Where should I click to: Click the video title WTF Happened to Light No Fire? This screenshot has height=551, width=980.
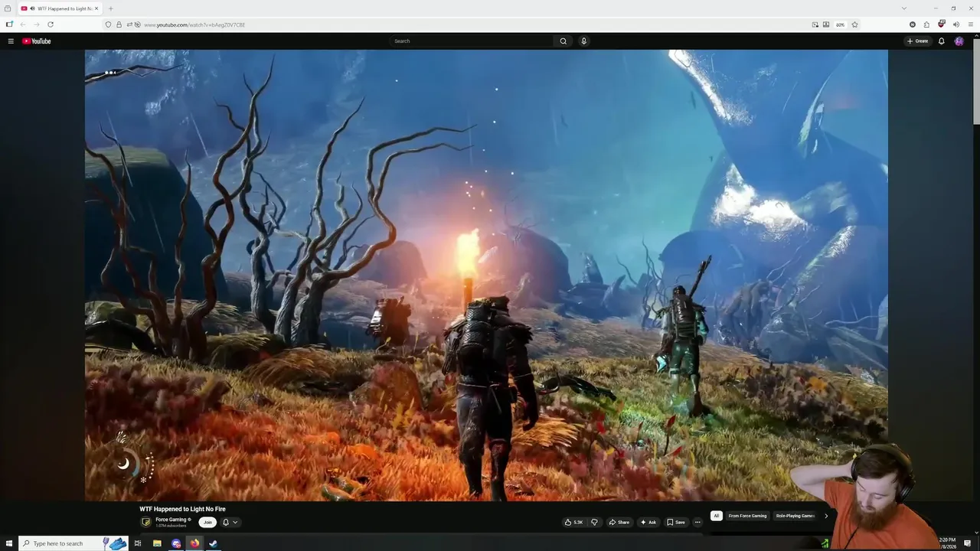[182, 509]
